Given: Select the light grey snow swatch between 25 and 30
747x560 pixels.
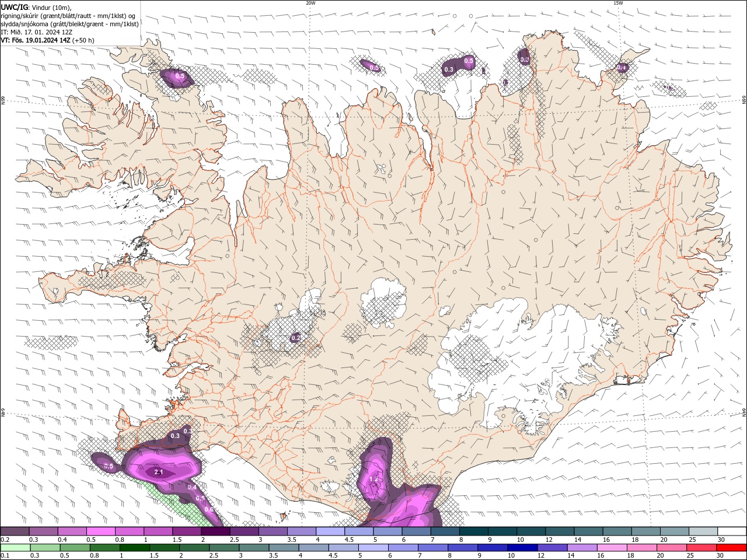Looking at the screenshot, I should (703, 531).
